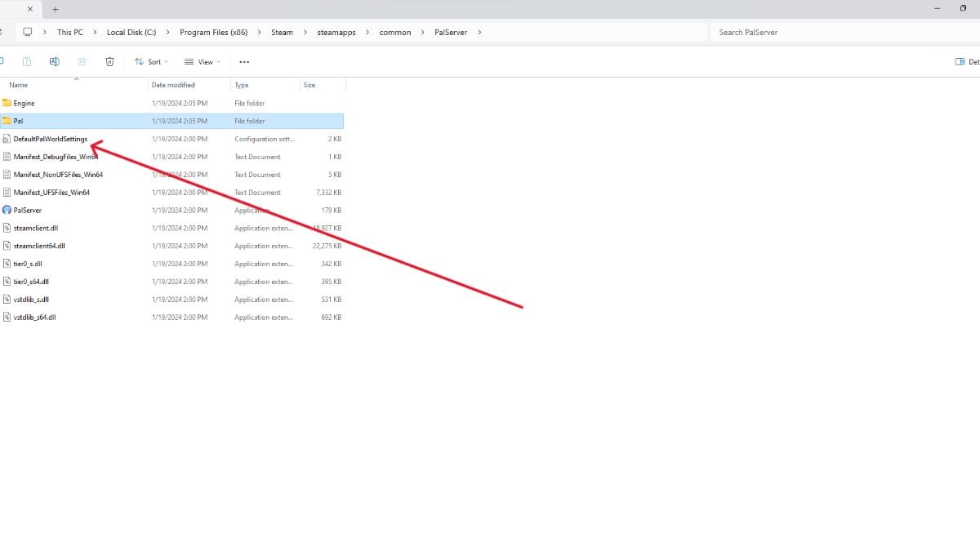Click the monitor icon in the address bar

(28, 33)
